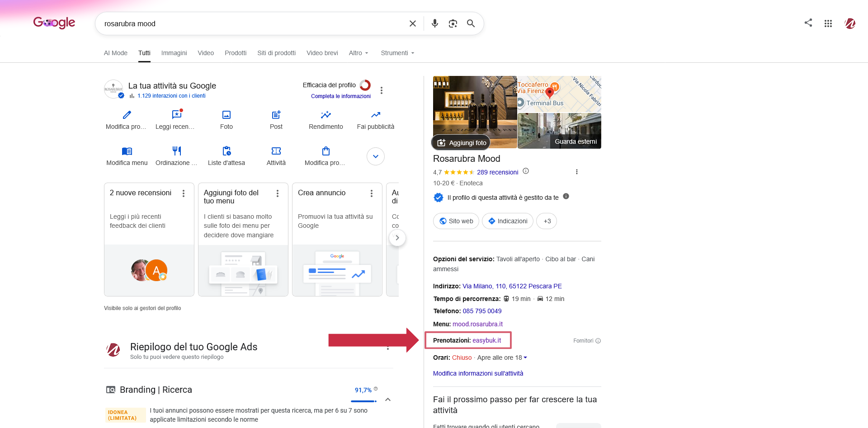
Task: Open mood.rosarubra.it menu link
Action: pyautogui.click(x=477, y=324)
